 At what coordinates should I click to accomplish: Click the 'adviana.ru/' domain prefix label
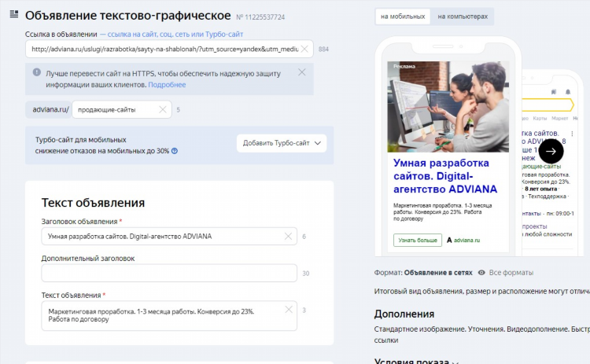[50, 109]
